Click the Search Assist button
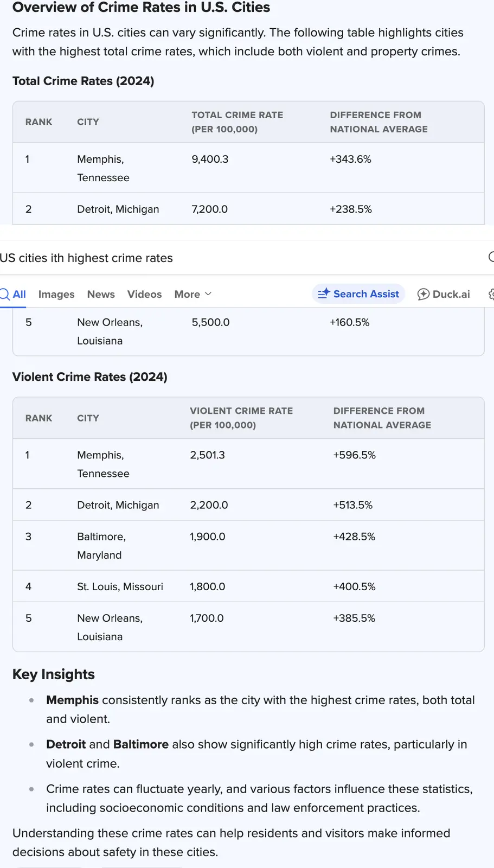 coord(358,294)
